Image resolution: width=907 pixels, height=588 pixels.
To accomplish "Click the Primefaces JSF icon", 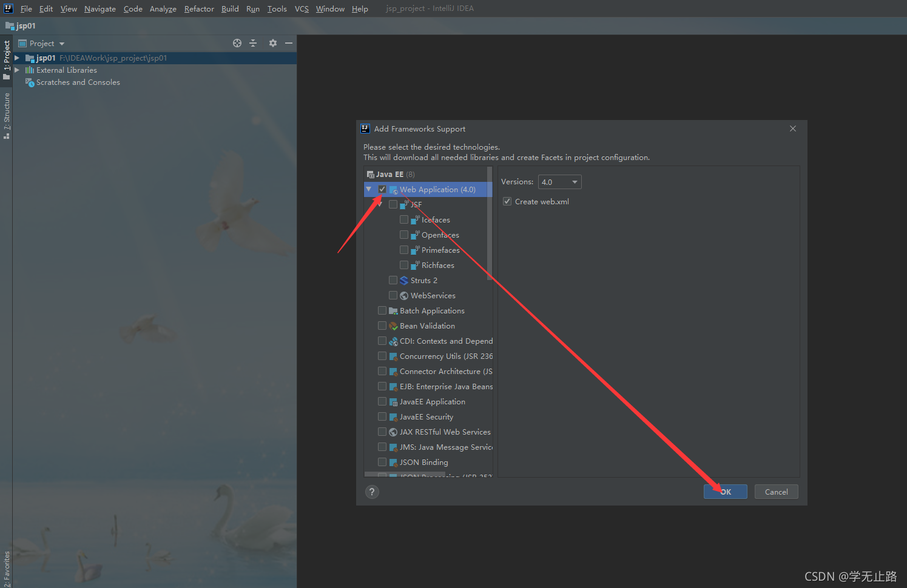I will (x=415, y=250).
